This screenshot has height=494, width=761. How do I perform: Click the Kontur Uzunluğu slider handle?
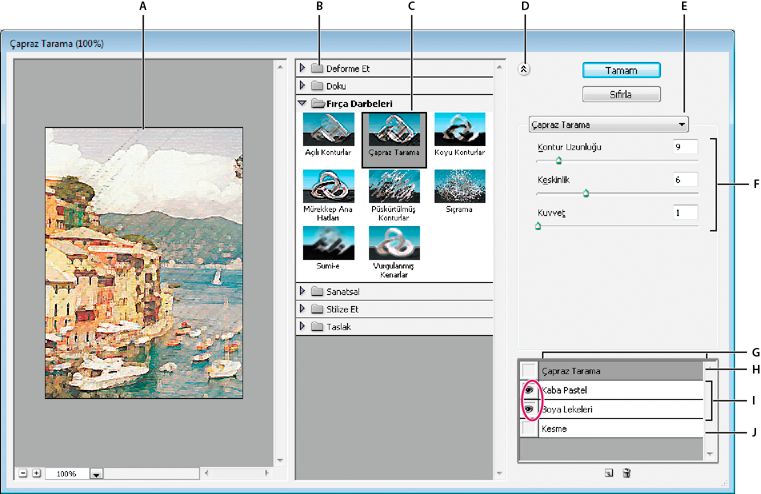(559, 160)
